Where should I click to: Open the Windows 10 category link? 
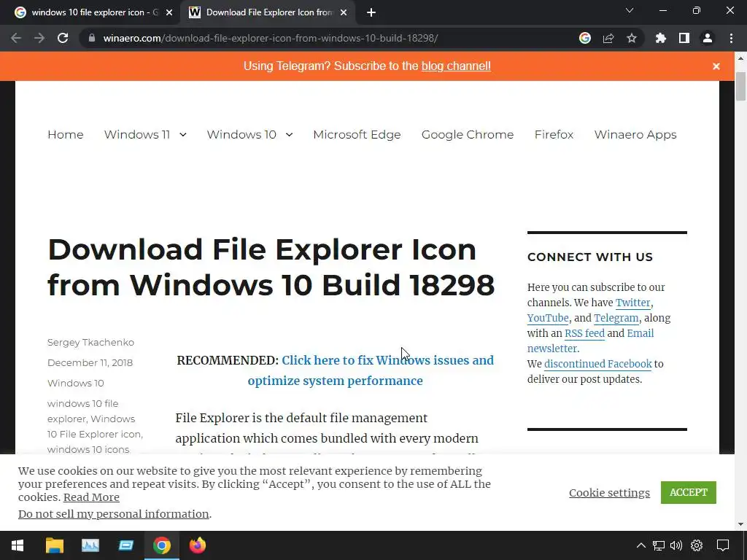point(75,384)
